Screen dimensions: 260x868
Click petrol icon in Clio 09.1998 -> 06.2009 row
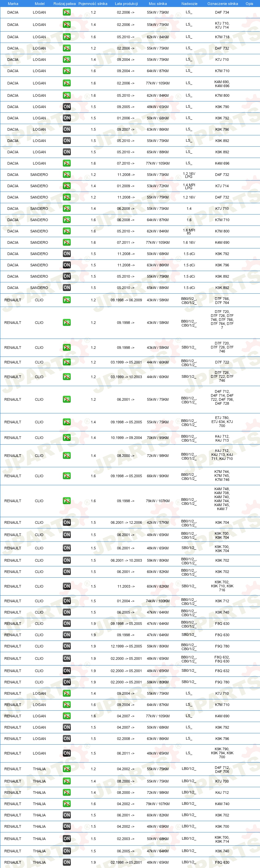point(67,300)
